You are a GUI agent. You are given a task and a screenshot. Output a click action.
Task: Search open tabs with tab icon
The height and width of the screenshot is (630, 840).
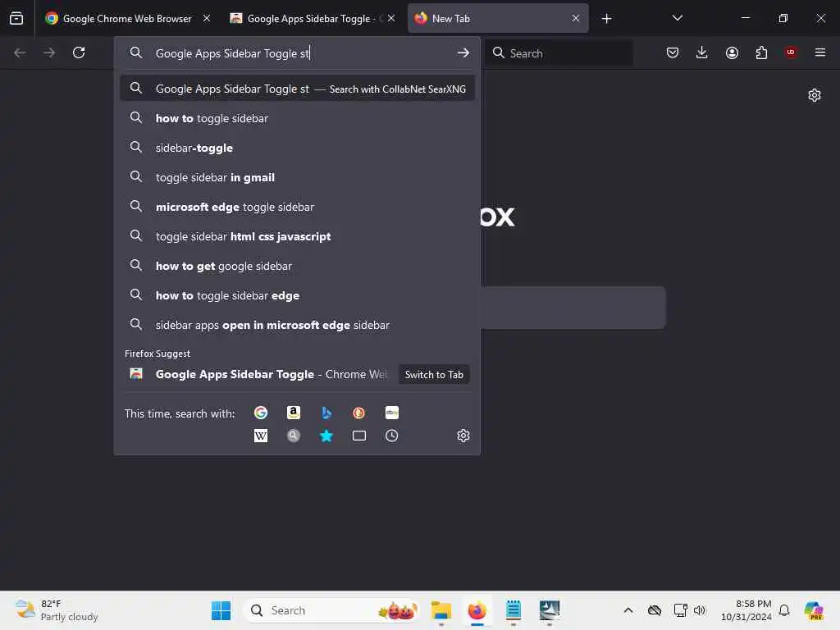click(x=359, y=436)
